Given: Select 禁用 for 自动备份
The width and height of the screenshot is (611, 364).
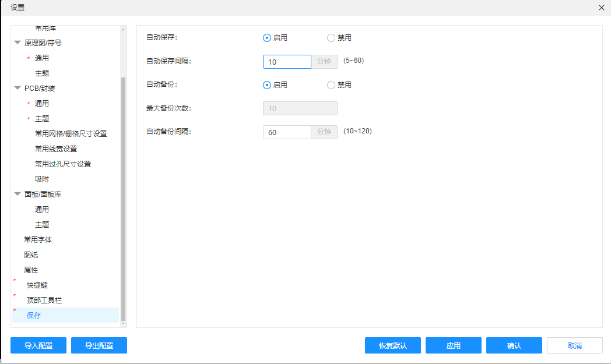Looking at the screenshot, I should tap(331, 85).
